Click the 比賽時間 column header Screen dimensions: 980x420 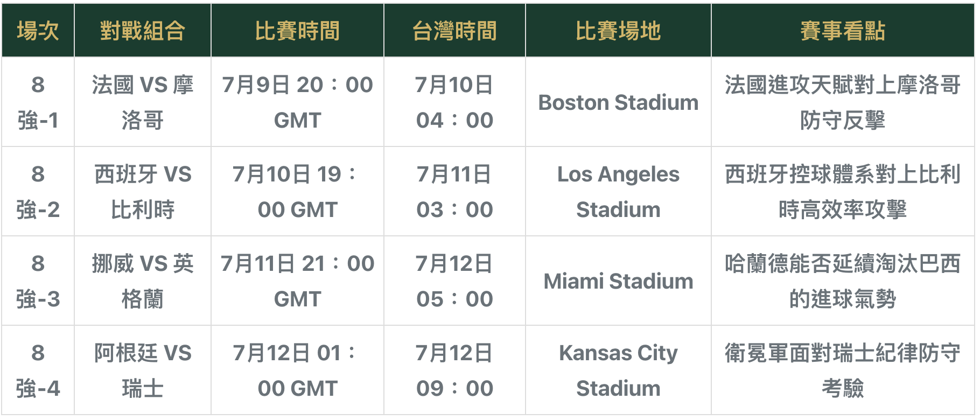coord(297,30)
